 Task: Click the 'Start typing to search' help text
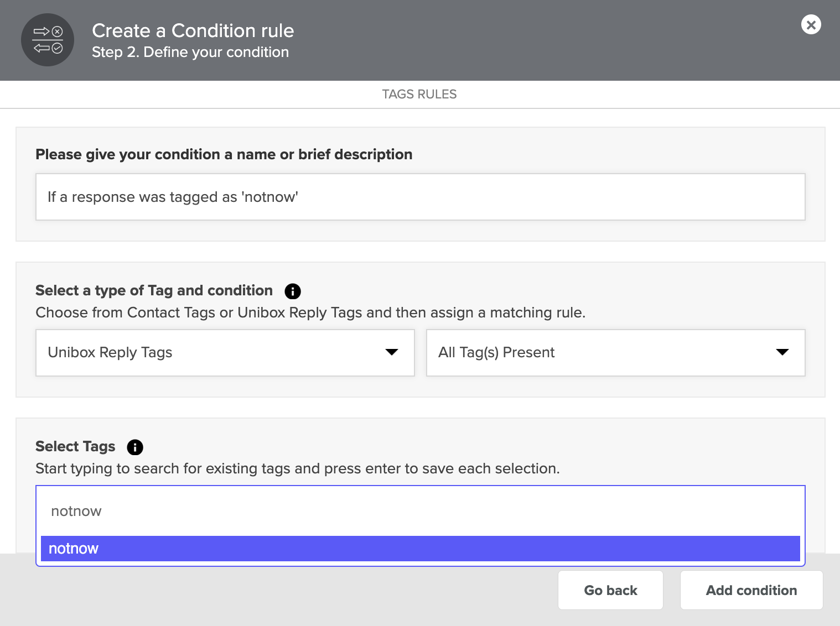click(297, 468)
